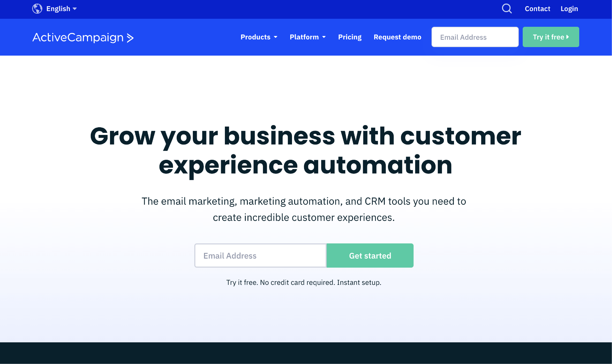Select English from the language toggle

click(55, 9)
